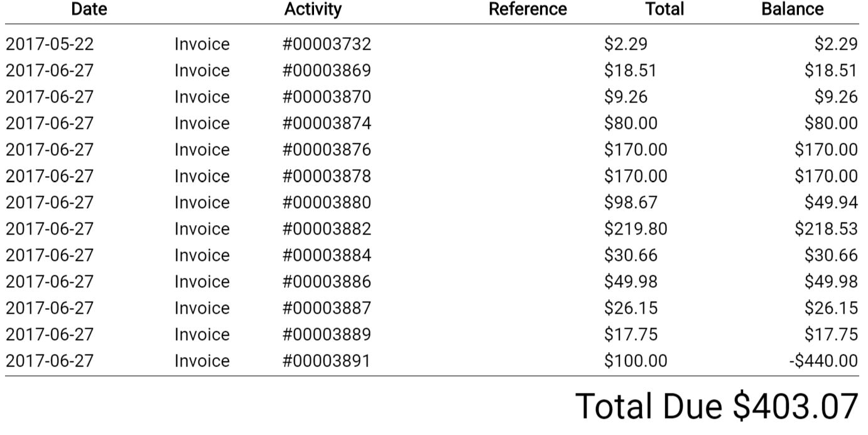The image size is (868, 435).
Task: Click the Total Due $403.07 text
Action: (x=716, y=406)
